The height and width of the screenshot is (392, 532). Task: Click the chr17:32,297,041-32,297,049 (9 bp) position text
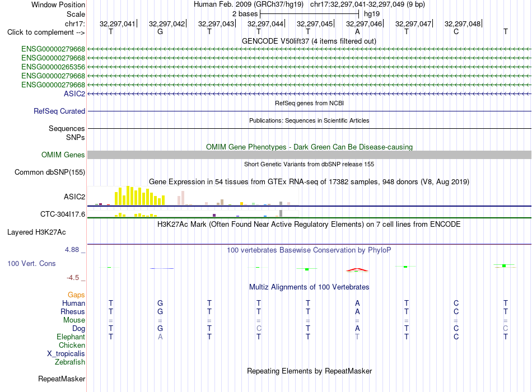[367, 4]
